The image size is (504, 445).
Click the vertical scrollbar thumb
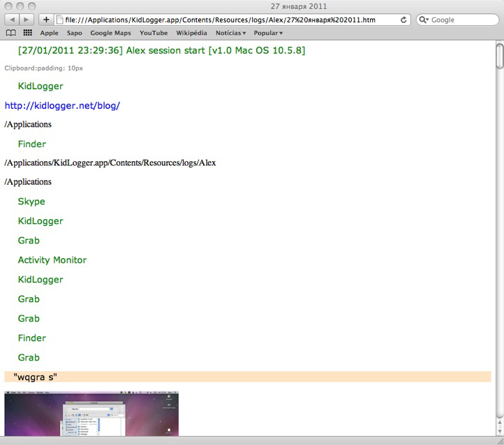500,56
